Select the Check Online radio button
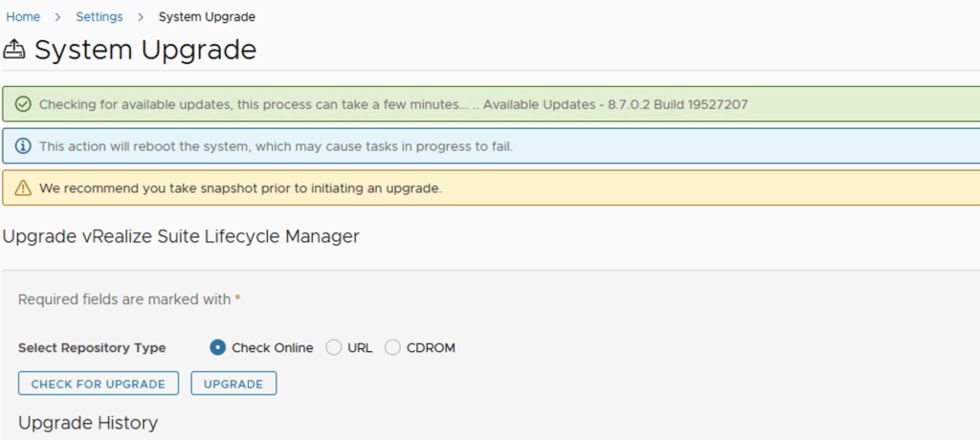This screenshot has width=980, height=440. click(217, 348)
